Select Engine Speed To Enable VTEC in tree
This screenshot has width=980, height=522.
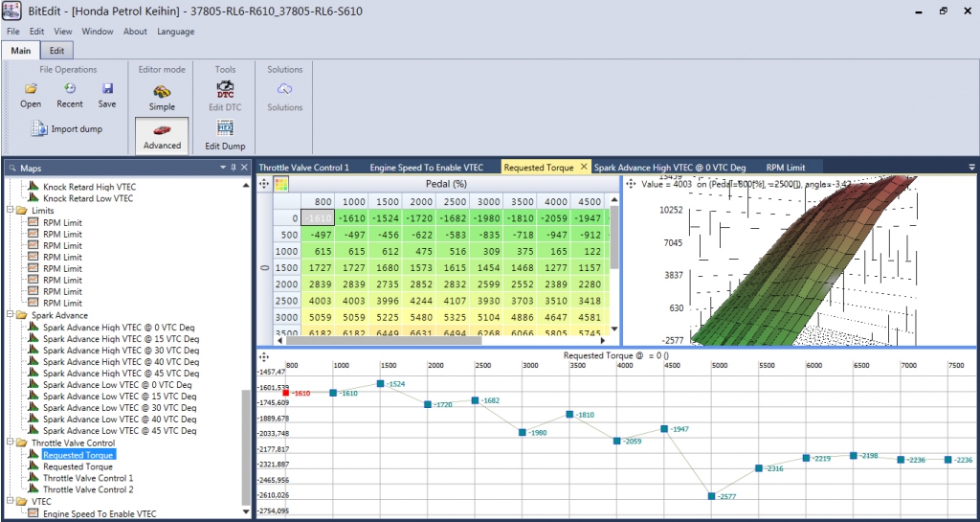click(x=100, y=514)
